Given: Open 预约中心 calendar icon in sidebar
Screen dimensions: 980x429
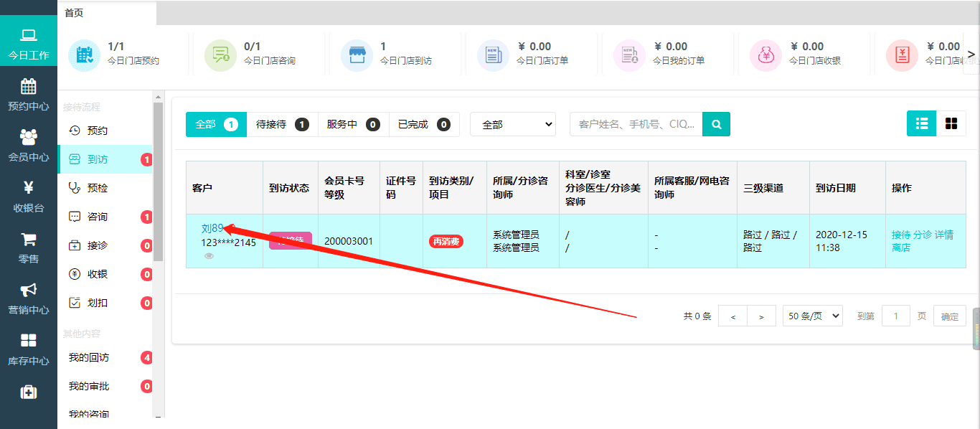Looking at the screenshot, I should click(x=29, y=88).
